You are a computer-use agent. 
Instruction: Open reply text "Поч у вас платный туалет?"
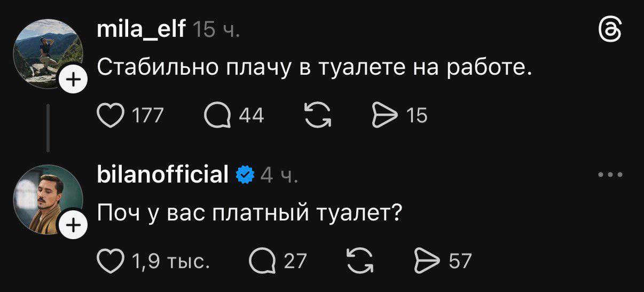(x=249, y=214)
